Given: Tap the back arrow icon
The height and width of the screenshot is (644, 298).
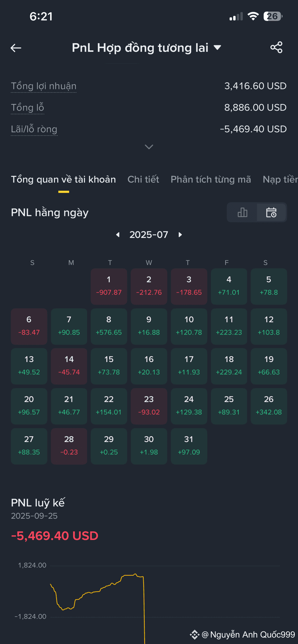Looking at the screenshot, I should point(16,48).
